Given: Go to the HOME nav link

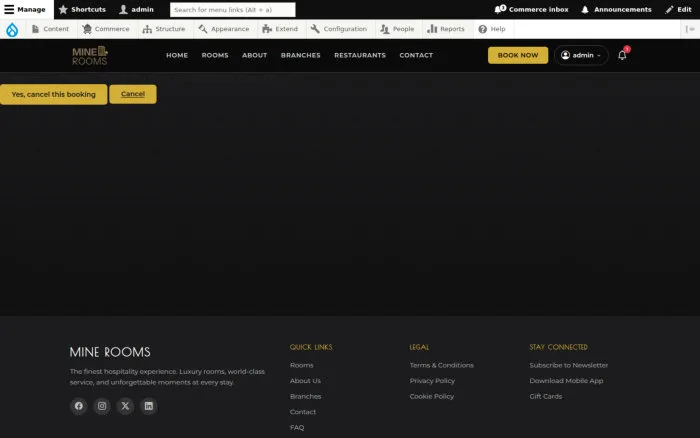Looking at the screenshot, I should pos(177,55).
